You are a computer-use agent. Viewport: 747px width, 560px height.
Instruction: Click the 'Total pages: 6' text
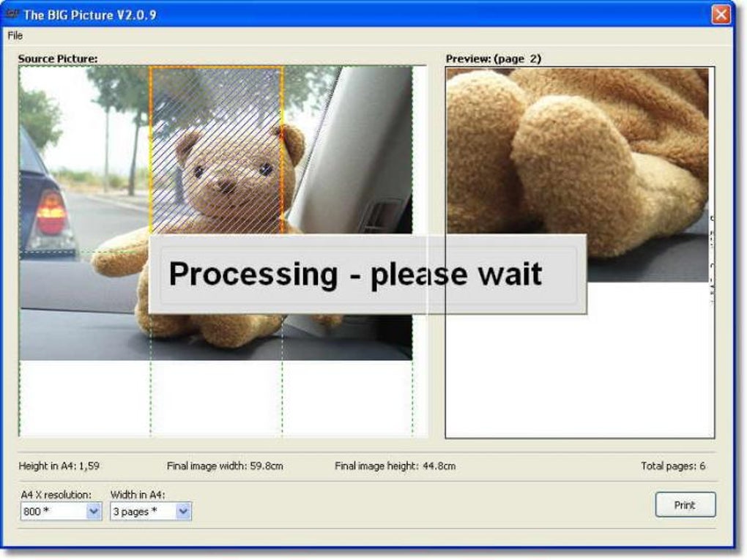point(673,466)
